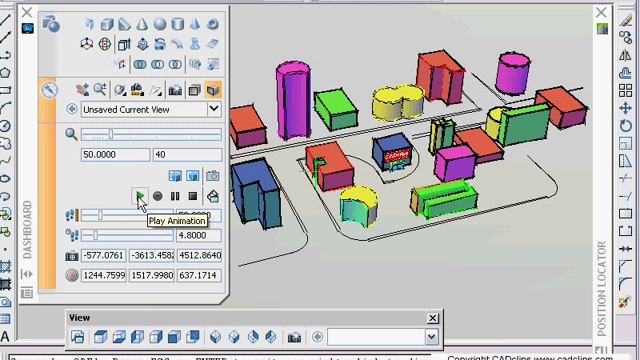Pause the animation
This screenshot has height=360, width=640.
(175, 196)
